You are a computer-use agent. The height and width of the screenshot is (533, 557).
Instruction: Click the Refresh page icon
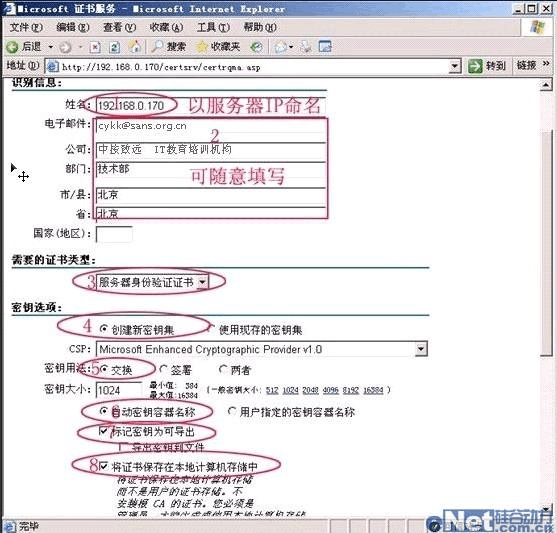click(114, 47)
